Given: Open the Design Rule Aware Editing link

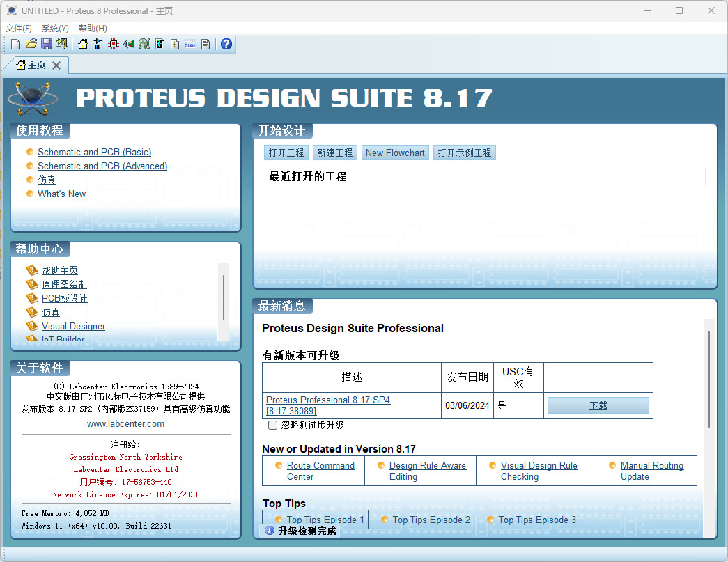Looking at the screenshot, I should tap(428, 471).
